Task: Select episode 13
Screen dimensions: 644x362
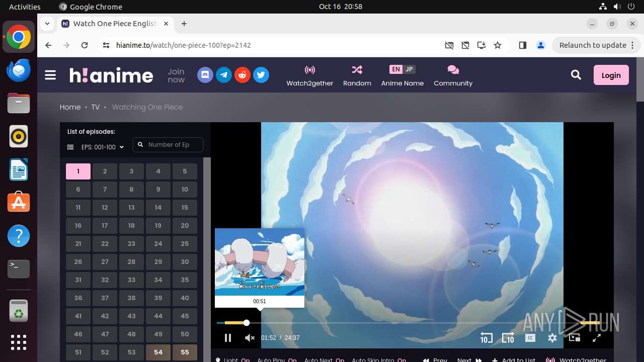Action: pos(131,208)
